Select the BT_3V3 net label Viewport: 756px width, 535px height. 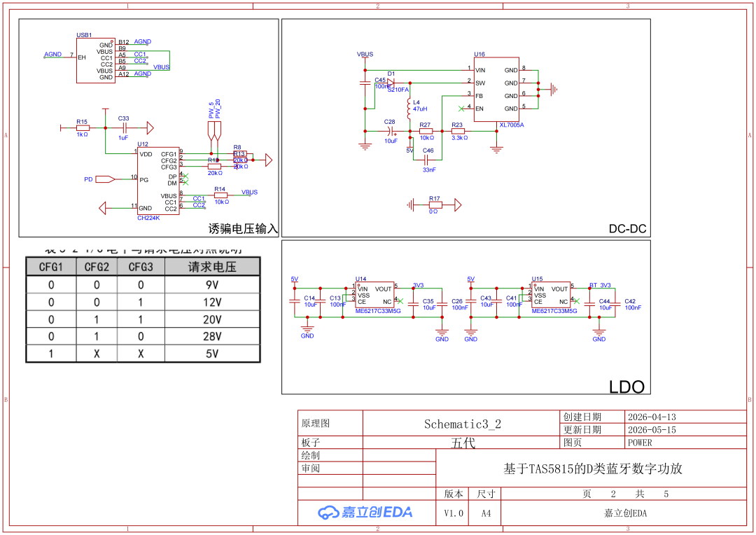(x=601, y=285)
